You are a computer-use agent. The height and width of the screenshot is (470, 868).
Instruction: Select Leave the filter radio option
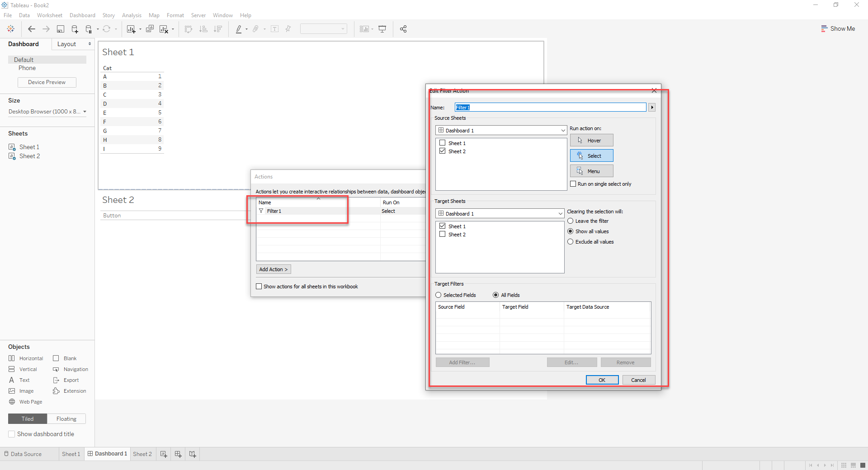571,221
